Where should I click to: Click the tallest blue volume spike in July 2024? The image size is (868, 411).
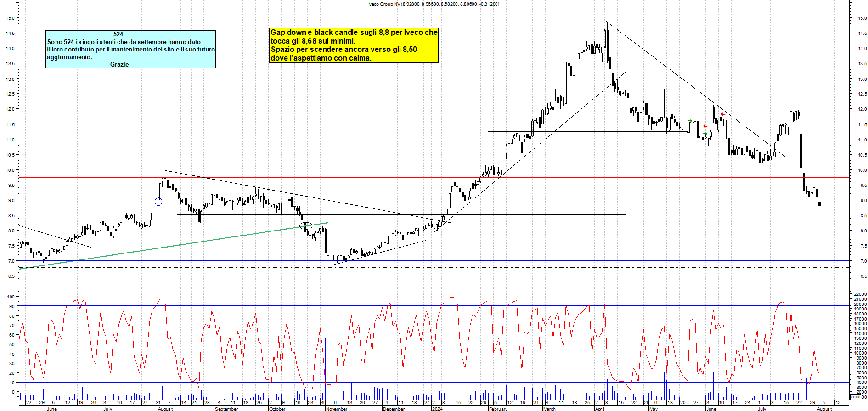pyautogui.click(x=801, y=348)
